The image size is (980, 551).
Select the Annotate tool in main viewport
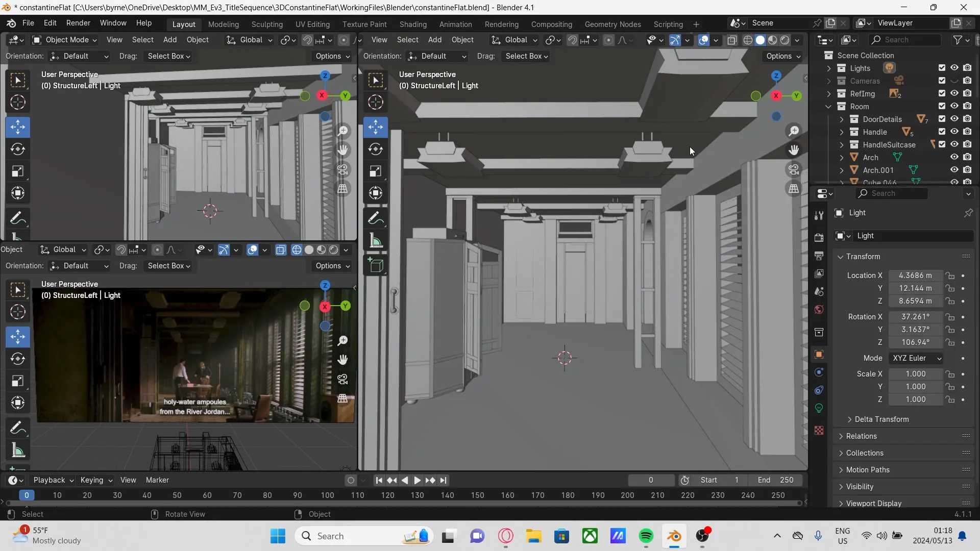point(376,218)
